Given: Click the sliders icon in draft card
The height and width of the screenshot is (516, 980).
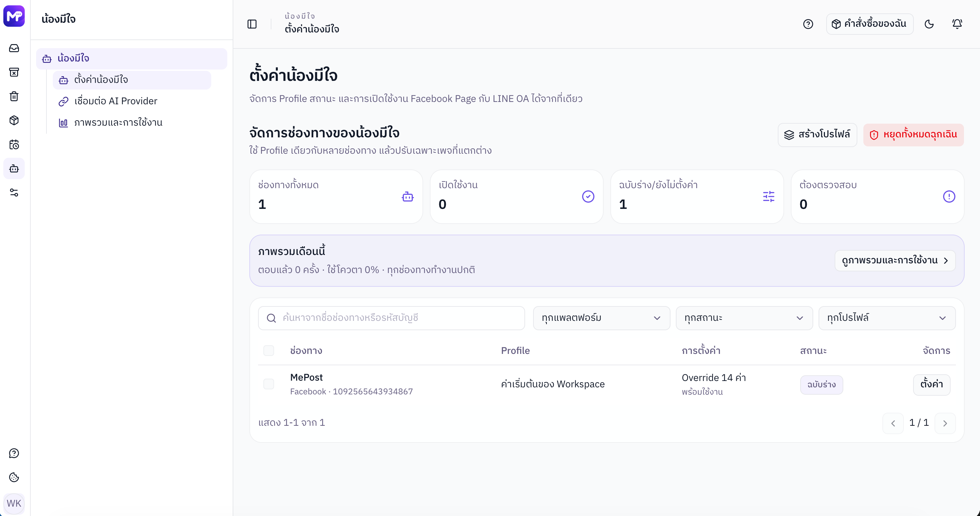Looking at the screenshot, I should pyautogui.click(x=768, y=197).
